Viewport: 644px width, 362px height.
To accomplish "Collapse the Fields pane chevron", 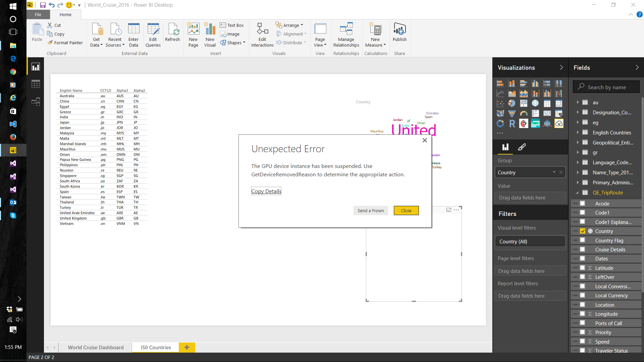I will pyautogui.click(x=637, y=67).
